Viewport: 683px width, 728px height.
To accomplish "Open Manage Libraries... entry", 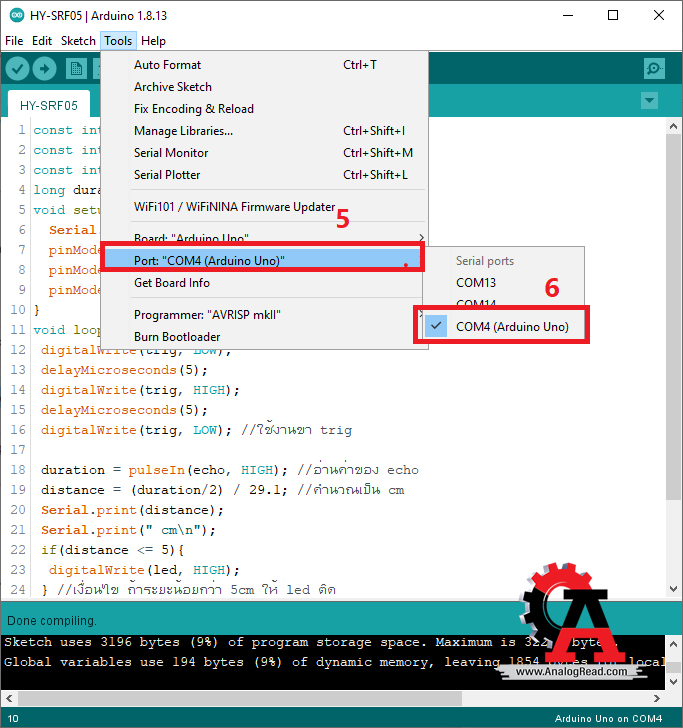I will coord(264,131).
